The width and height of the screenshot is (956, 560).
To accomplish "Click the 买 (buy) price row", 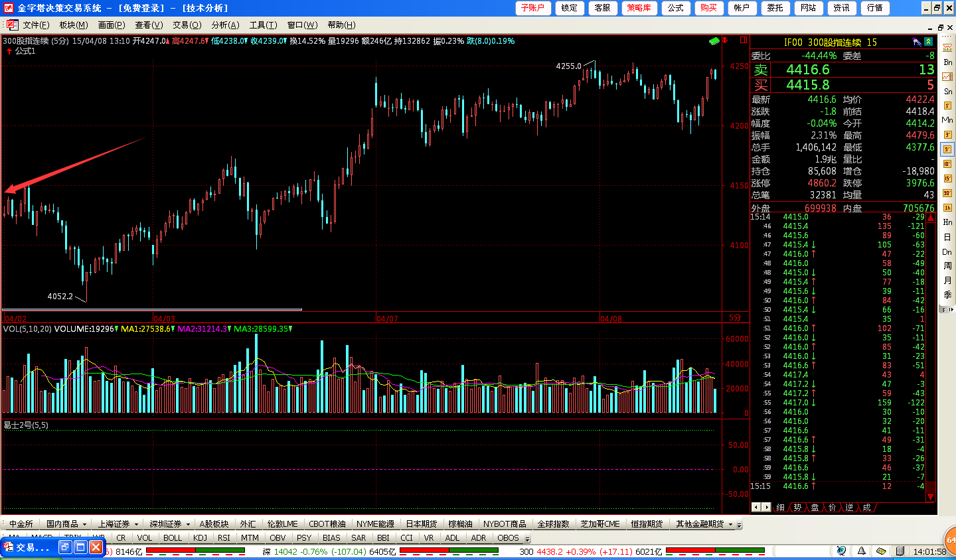I will click(843, 85).
